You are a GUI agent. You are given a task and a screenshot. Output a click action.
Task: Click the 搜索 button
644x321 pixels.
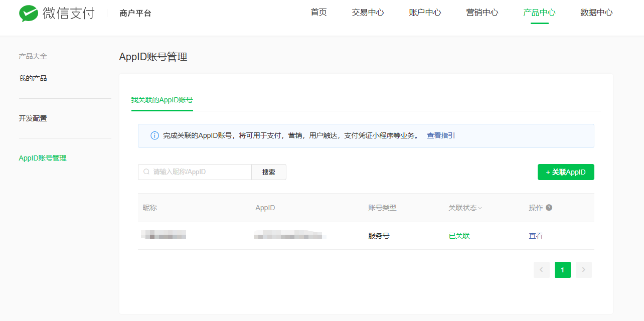[x=269, y=172]
